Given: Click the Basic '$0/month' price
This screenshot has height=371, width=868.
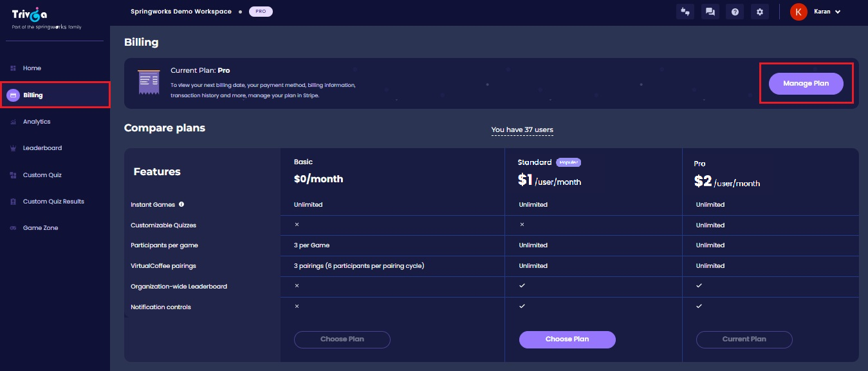Looking at the screenshot, I should [x=319, y=179].
